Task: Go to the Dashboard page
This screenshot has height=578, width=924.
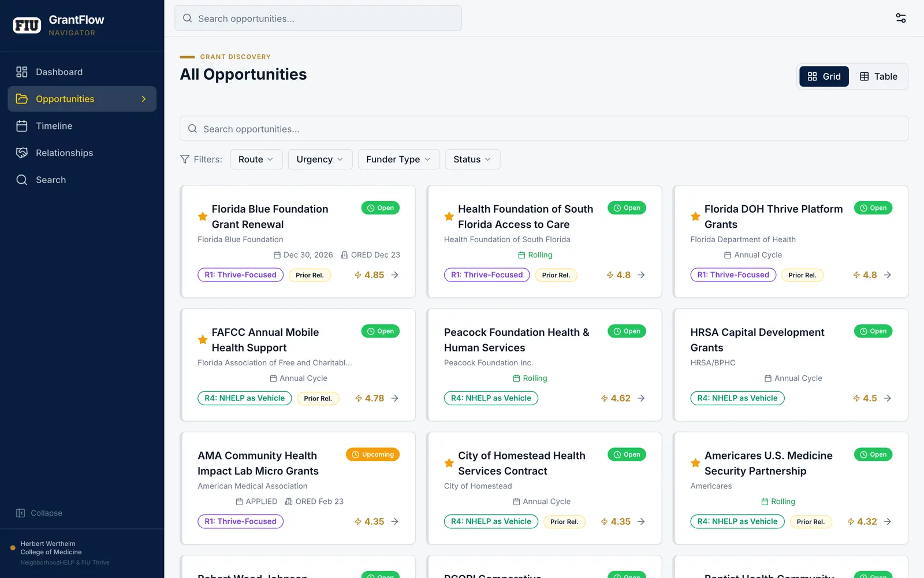Action: point(82,72)
